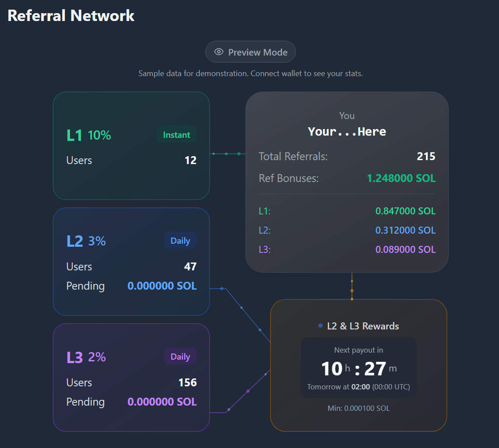Click the Ref Bonuses 1.248000 SOL value
Image resolution: width=499 pixels, height=448 pixels.
[401, 178]
